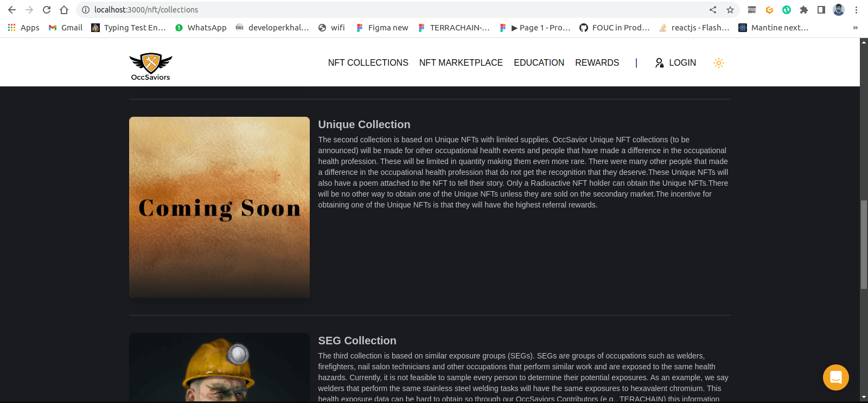Open the orange chat widget button
The image size is (868, 403).
tap(836, 377)
